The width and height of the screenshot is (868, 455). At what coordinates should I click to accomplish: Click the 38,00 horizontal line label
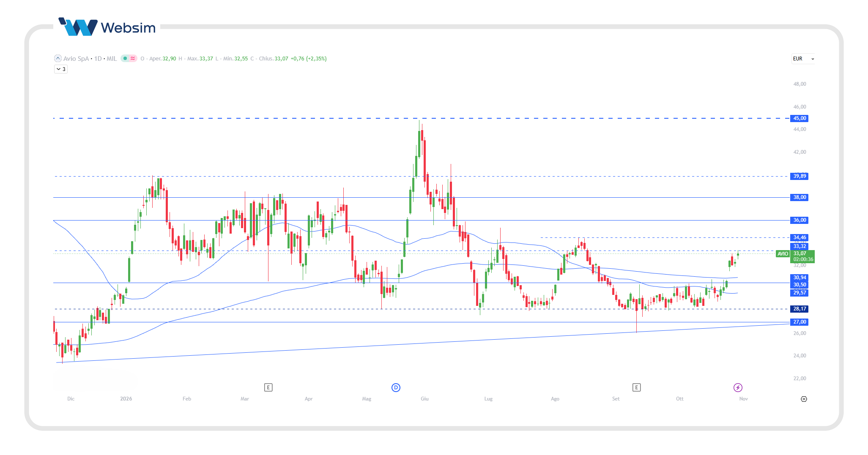pyautogui.click(x=799, y=197)
